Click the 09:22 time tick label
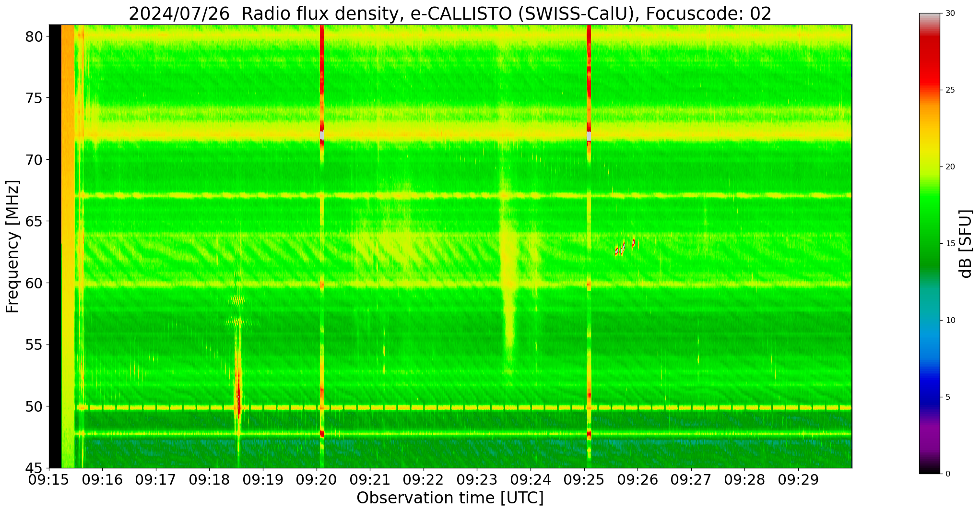This screenshot has width=980, height=512. pyautogui.click(x=424, y=479)
